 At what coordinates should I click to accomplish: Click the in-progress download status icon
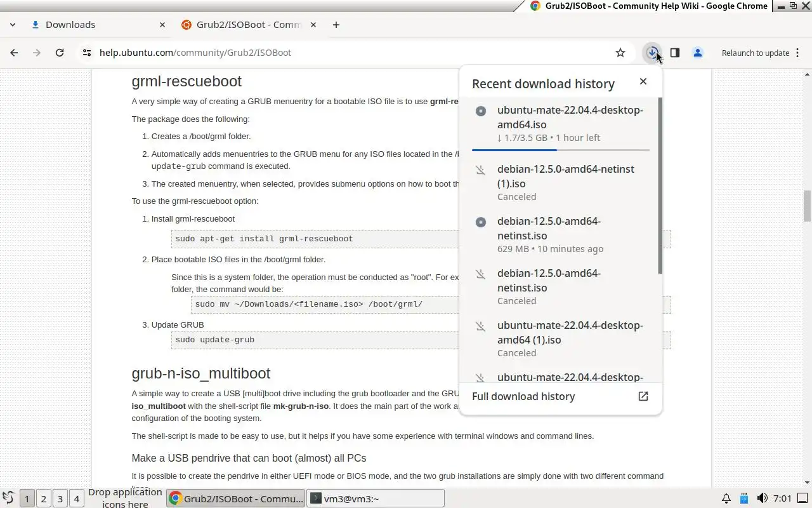[x=481, y=111]
